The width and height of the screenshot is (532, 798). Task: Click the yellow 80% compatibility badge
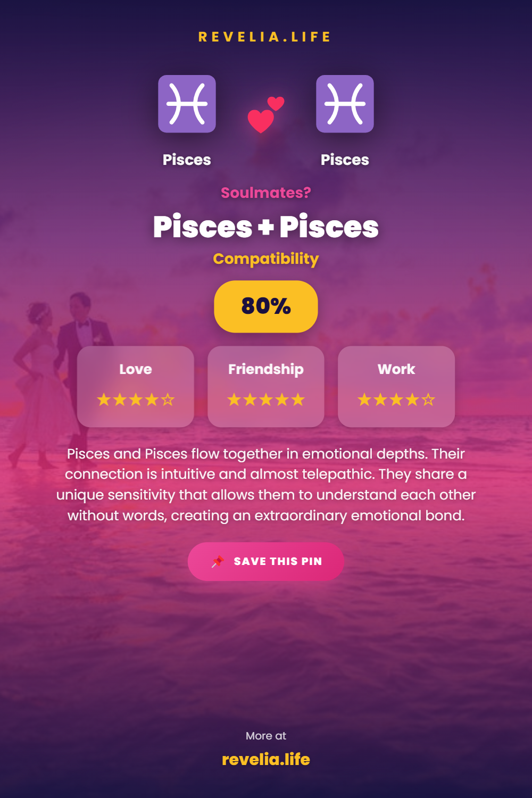pyautogui.click(x=266, y=306)
